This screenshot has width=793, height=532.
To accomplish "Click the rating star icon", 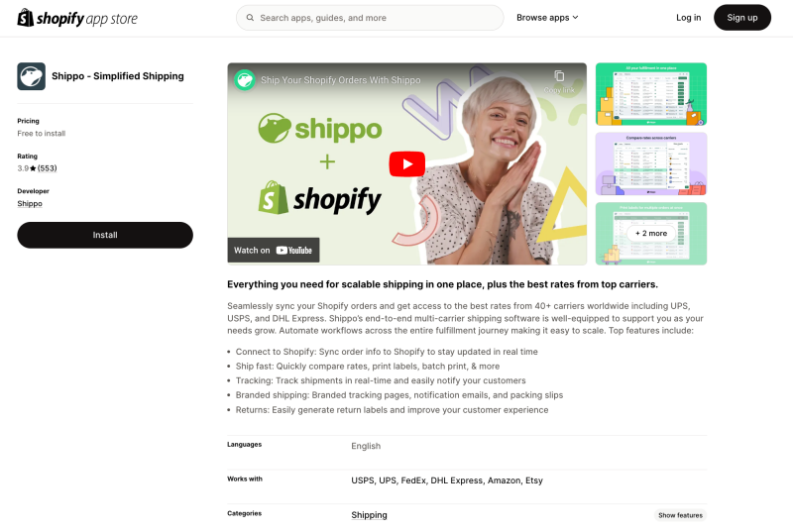I will (x=33, y=168).
